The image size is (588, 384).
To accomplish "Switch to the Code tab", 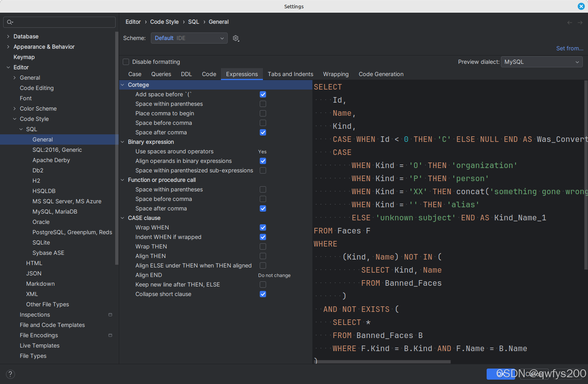I will point(209,74).
